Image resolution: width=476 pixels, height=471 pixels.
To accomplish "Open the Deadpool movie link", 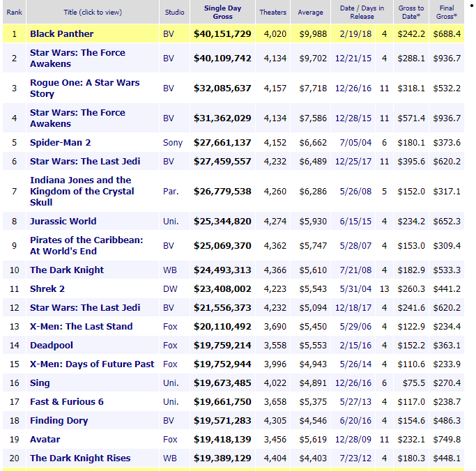I will coord(51,346).
